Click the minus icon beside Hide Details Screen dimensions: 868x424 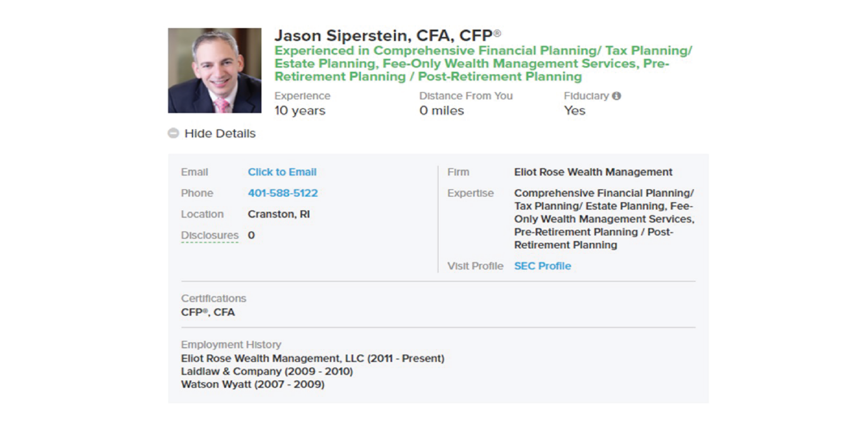pyautogui.click(x=173, y=133)
